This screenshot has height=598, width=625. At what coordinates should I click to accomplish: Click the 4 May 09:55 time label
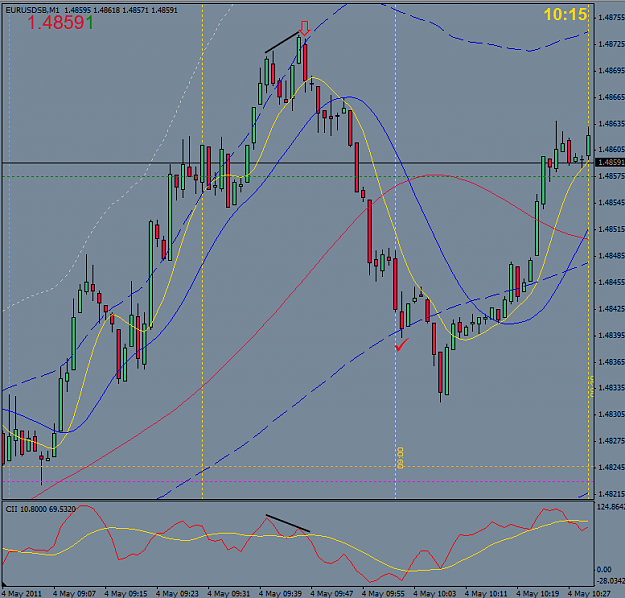[x=383, y=593]
